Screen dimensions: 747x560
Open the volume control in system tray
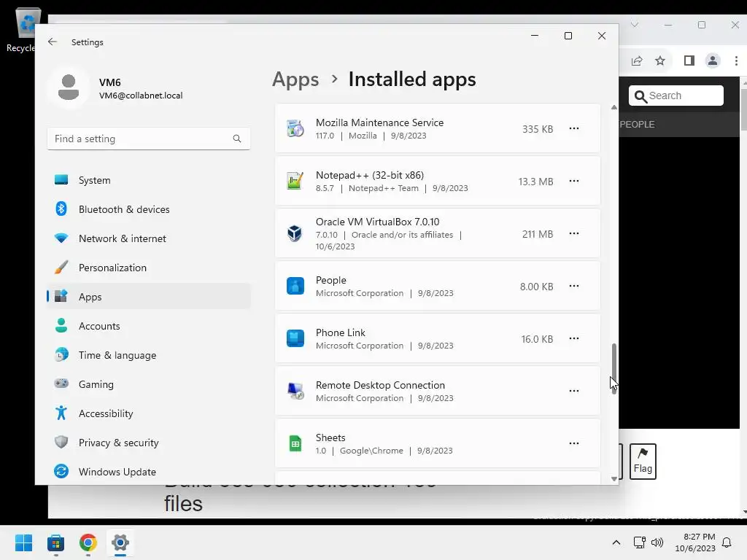pos(657,542)
